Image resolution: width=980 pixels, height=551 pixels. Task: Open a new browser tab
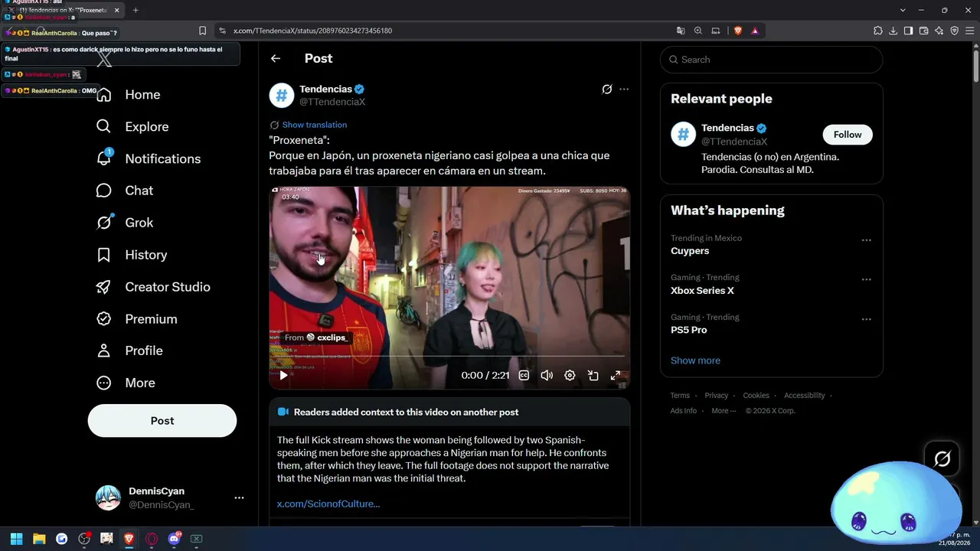click(x=136, y=10)
